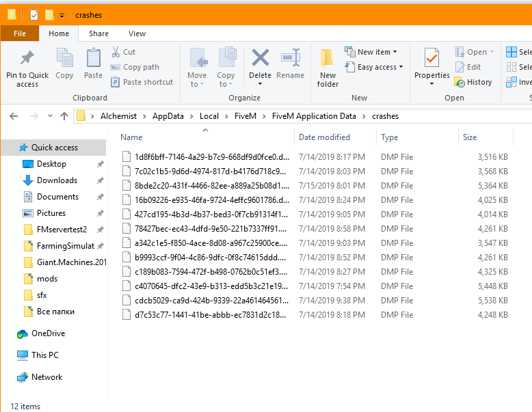The height and width of the screenshot is (412, 532).
Task: Create a New folder from the ribbon
Action: pos(328,68)
